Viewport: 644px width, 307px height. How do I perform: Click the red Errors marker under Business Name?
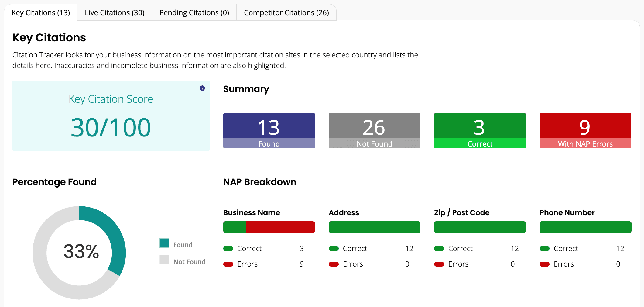coord(228,264)
